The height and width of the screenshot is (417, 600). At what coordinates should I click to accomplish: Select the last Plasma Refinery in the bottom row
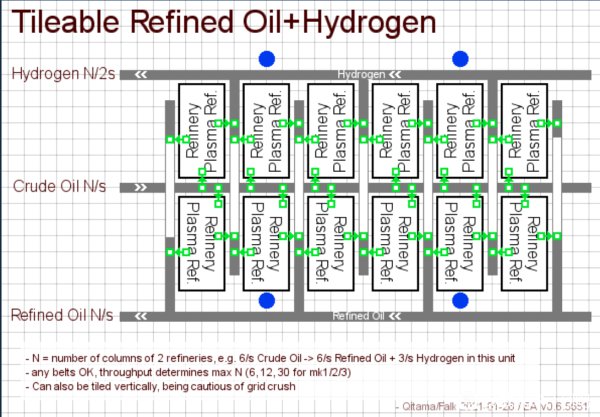tap(524, 242)
